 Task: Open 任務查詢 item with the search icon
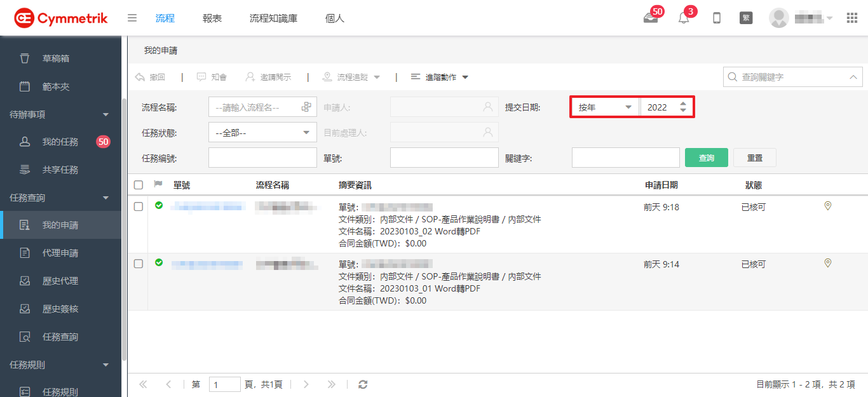60,337
